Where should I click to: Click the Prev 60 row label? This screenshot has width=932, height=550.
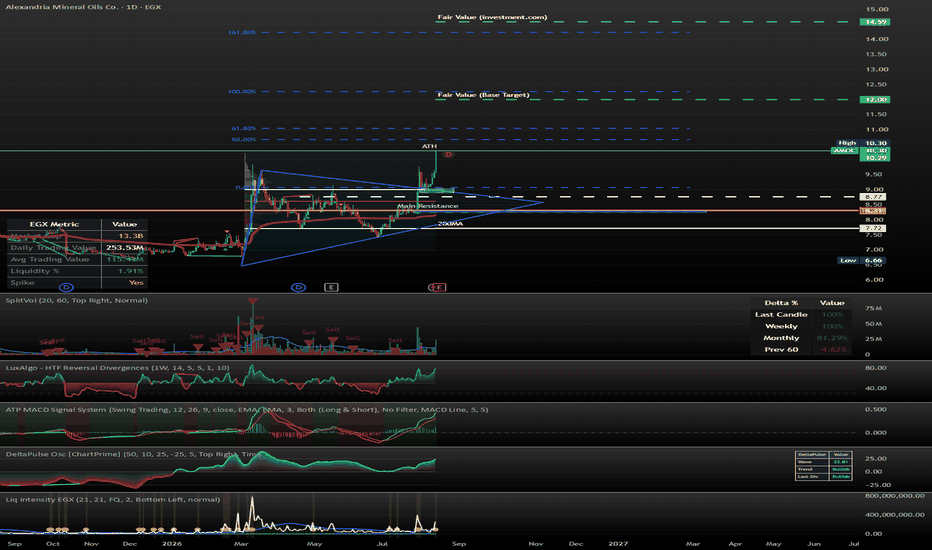tap(781, 350)
